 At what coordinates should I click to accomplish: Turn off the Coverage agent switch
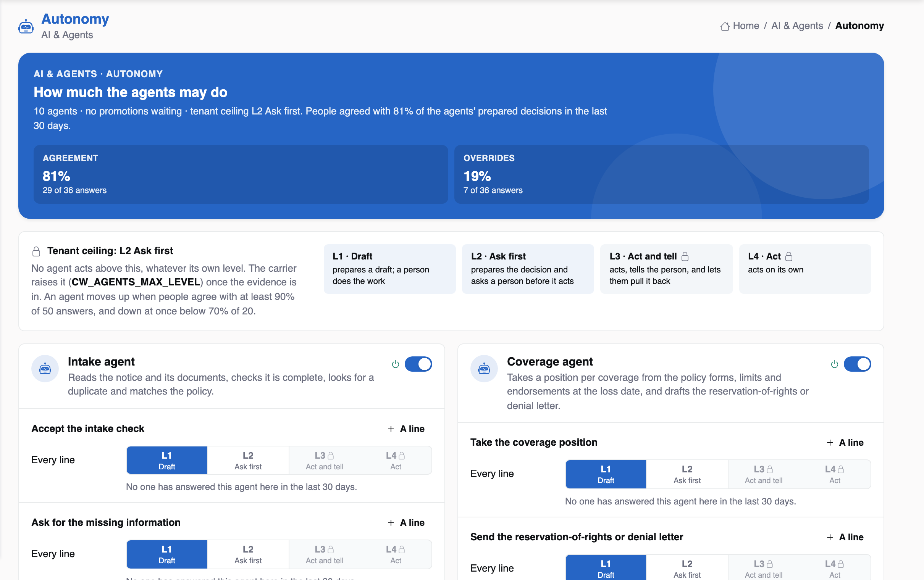[x=857, y=364]
